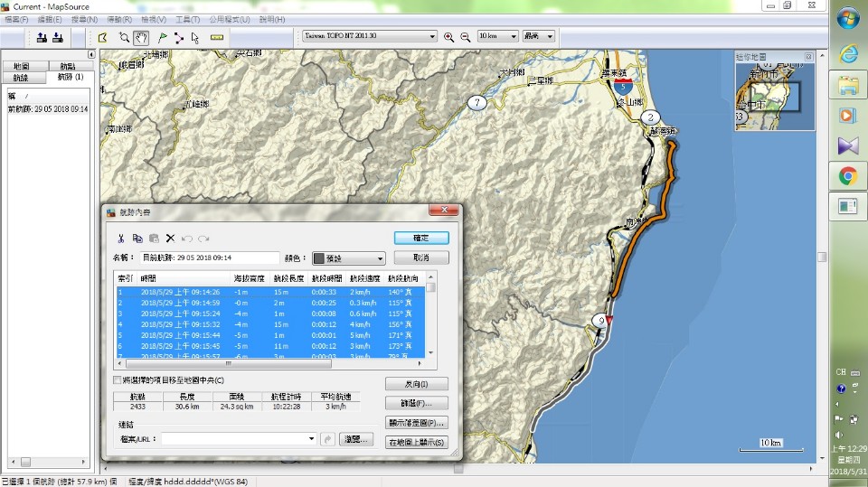Click the File/URL text field

233,439
